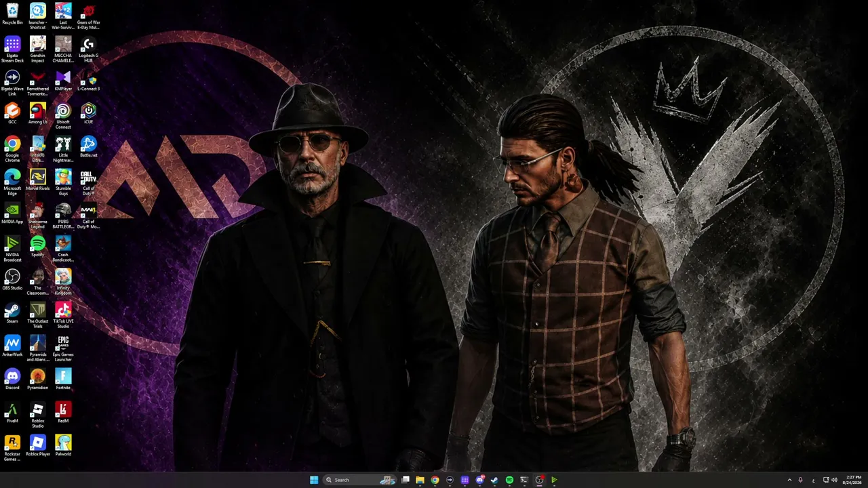Select the Google Chrome desktop icon

(x=12, y=149)
